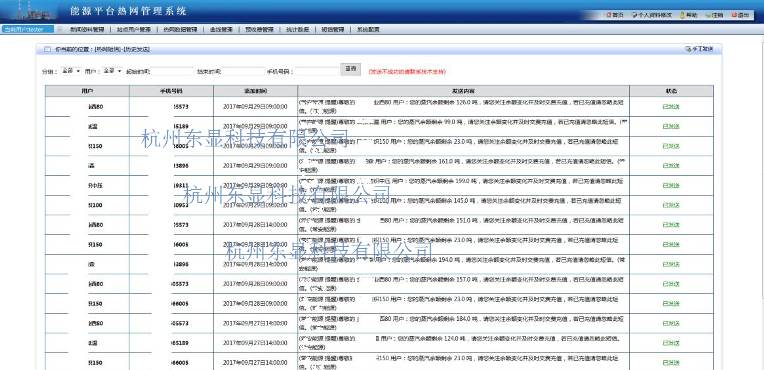Image resolution: width=764 pixels, height=370 pixels.
Task: Click the phone number ending 0953
Action: point(181,205)
